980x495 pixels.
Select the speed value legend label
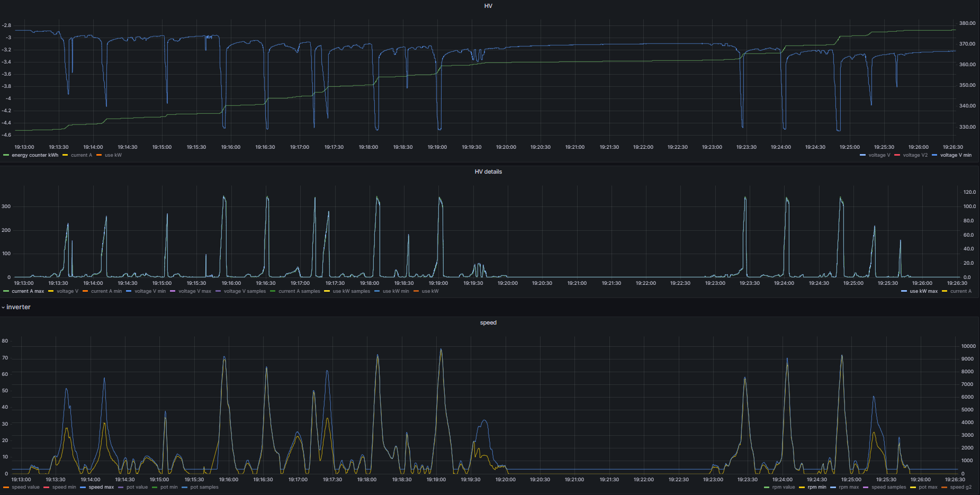click(25, 488)
